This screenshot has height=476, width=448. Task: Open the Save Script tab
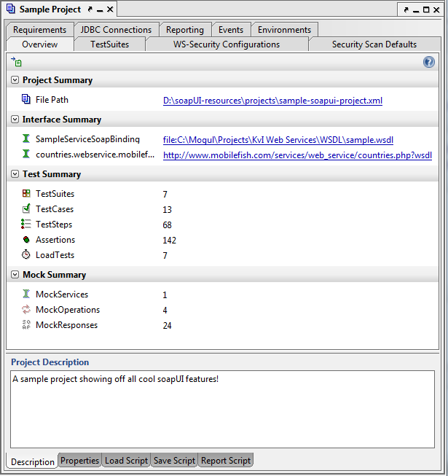(x=174, y=460)
